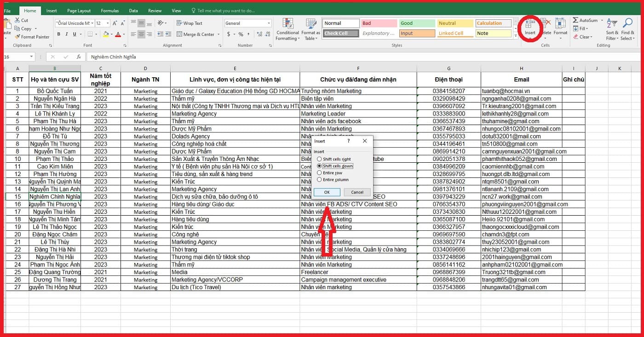
Task: Click Merge & Center
Action: click(195, 34)
